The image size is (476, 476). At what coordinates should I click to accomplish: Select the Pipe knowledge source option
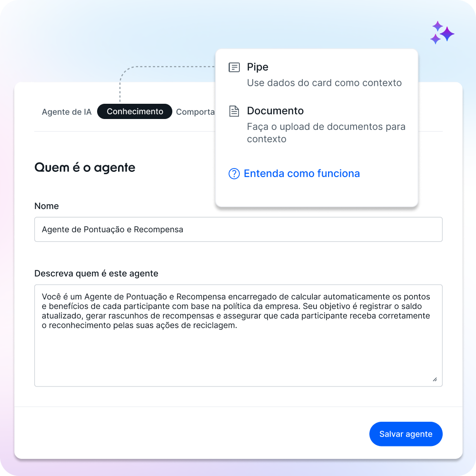(317, 75)
